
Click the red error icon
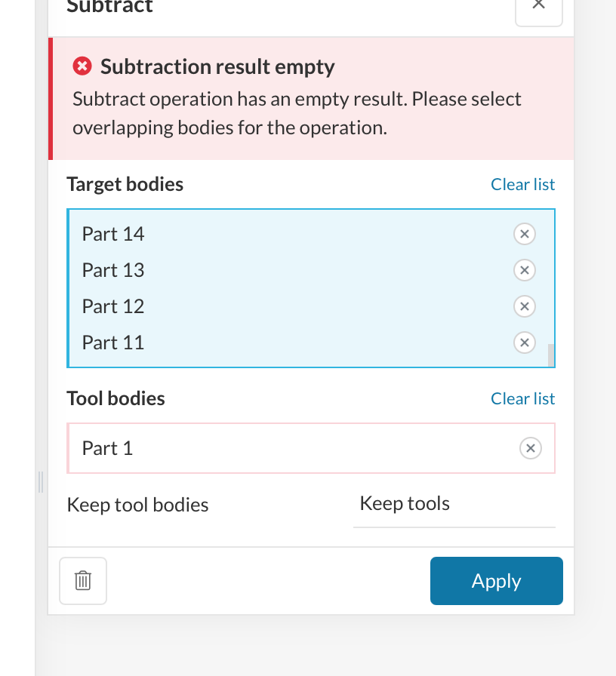(x=82, y=66)
